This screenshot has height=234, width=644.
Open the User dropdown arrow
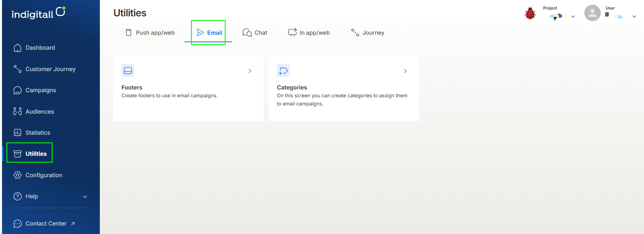point(634,16)
